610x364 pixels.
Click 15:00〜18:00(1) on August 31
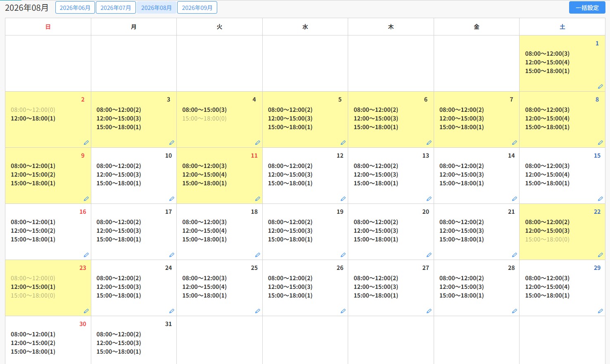(x=119, y=352)
